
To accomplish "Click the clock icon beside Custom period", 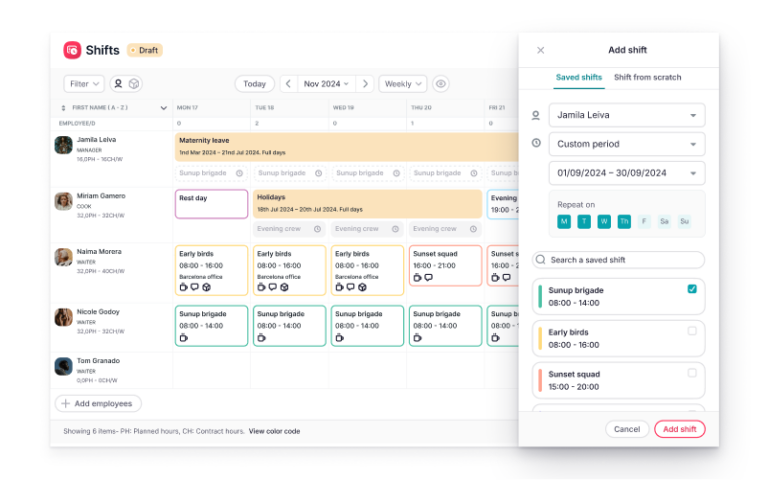I will [x=536, y=143].
